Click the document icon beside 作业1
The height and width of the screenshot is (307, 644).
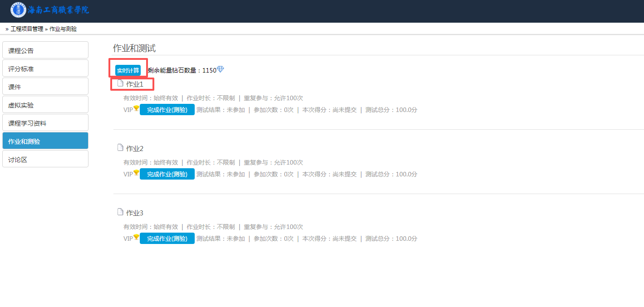(120, 83)
